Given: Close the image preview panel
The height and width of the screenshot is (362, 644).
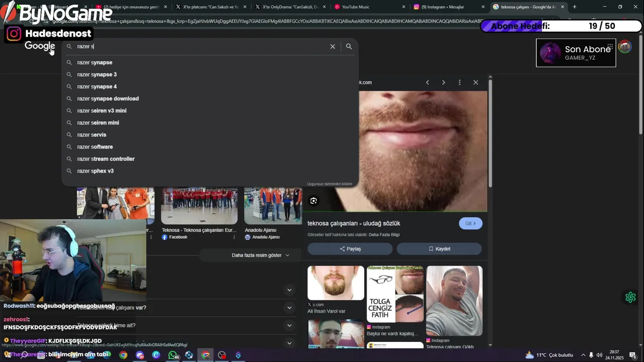Looking at the screenshot, I should [475, 82].
